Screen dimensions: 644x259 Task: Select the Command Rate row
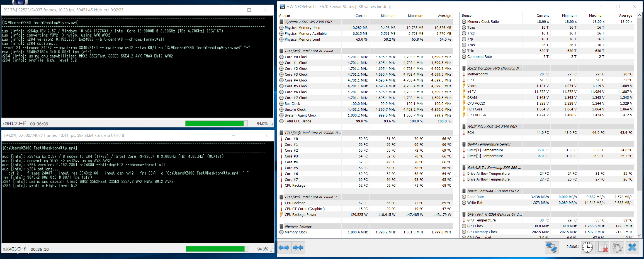pos(548,56)
